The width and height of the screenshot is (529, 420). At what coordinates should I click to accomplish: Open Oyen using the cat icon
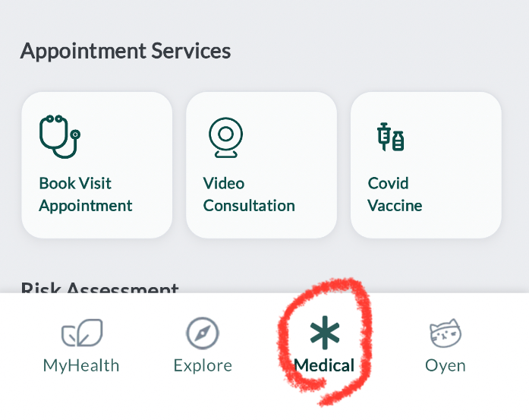pos(446,333)
